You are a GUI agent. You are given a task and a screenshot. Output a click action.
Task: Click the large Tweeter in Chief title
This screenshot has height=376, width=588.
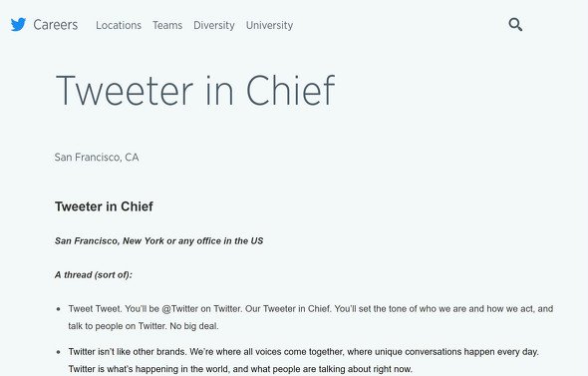(195, 91)
